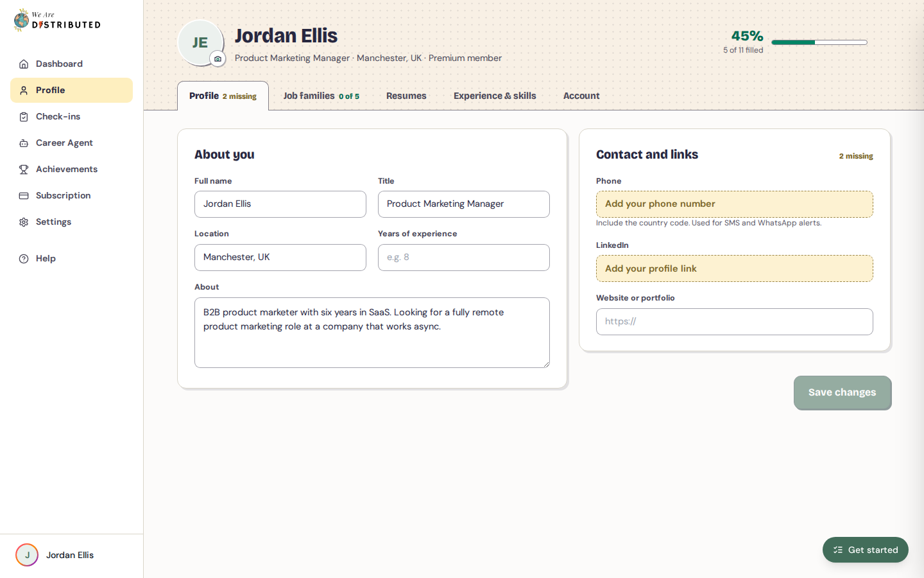The image size is (924, 578).
Task: Open Career Agent from the sidebar
Action: click(x=71, y=143)
